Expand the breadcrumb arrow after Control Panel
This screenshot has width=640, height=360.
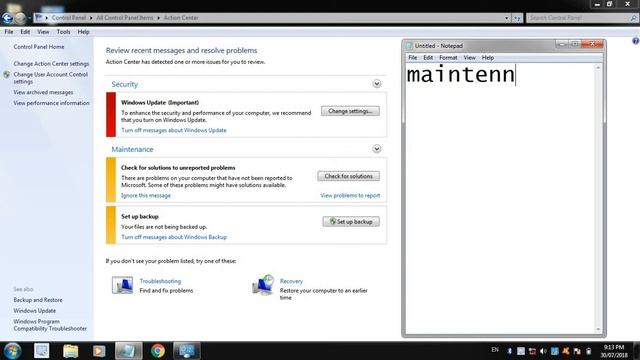click(91, 18)
